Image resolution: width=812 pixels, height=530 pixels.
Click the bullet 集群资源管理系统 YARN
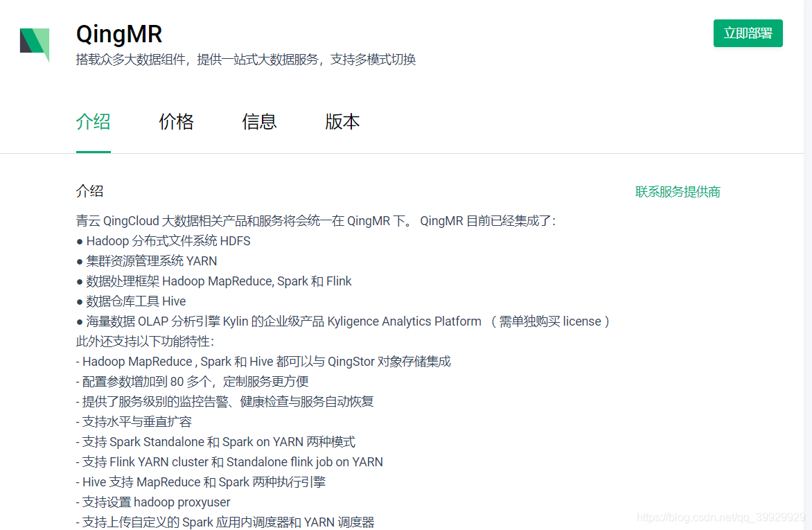pos(147,261)
